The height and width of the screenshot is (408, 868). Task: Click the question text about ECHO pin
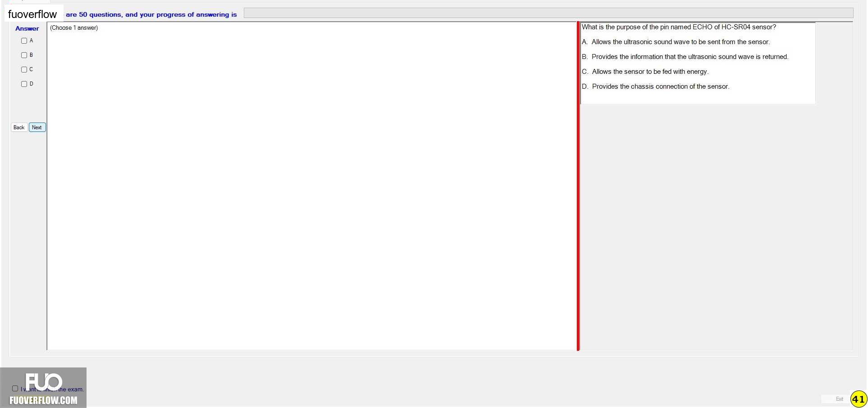click(679, 27)
